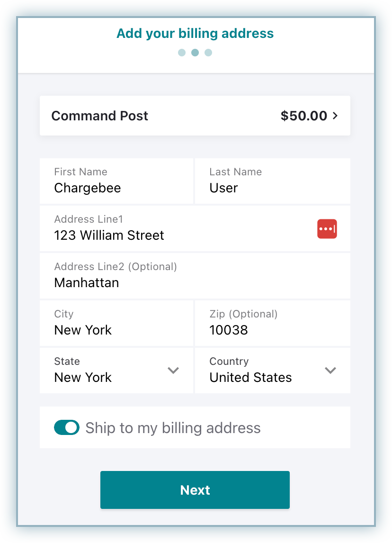This screenshot has width=392, height=543.
Task: Jump to the third progress dot
Action: click(208, 53)
